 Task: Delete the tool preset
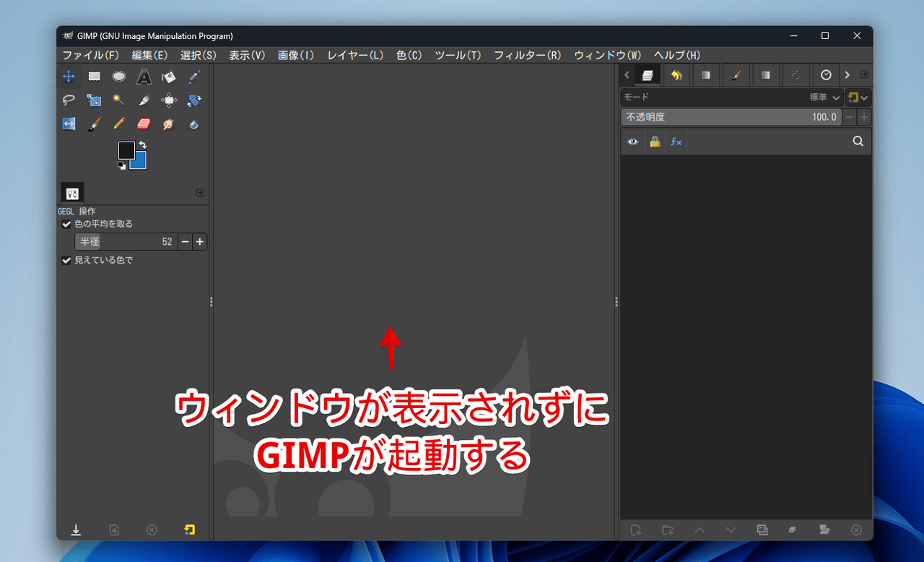pos(152,529)
